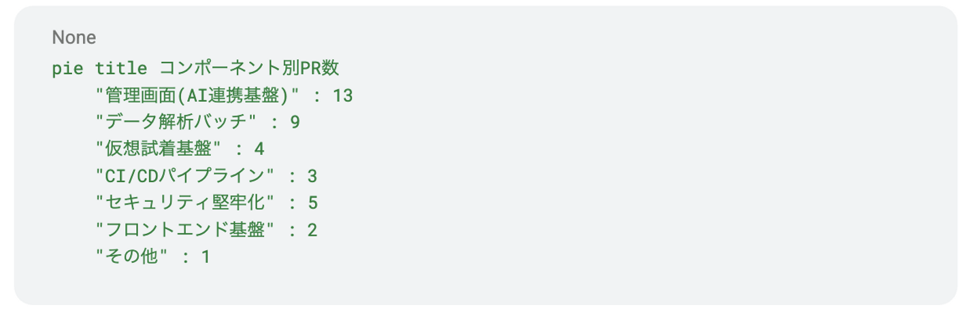Click the value 1 on the last line
Image resolution: width=980 pixels, height=316 pixels.
click(206, 256)
